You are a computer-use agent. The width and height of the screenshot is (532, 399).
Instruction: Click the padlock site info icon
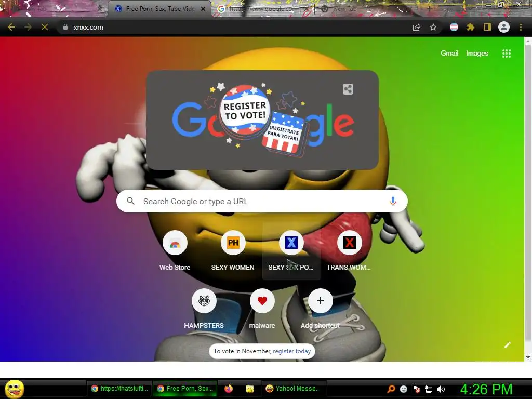(65, 27)
